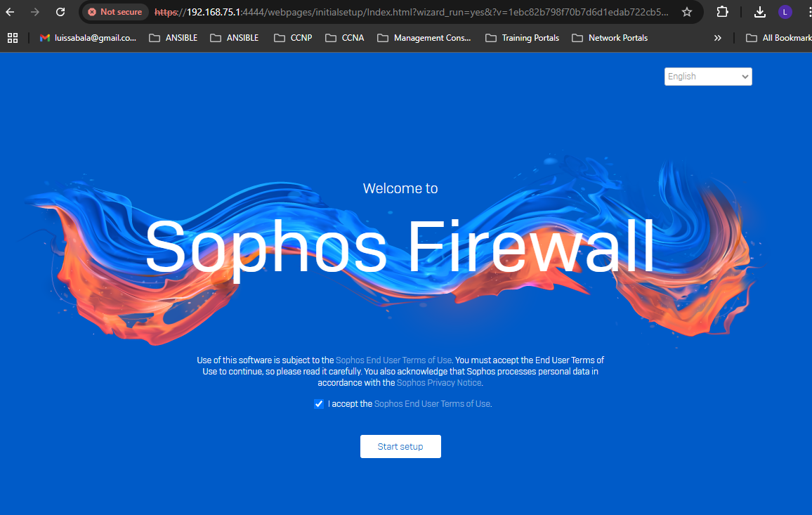Screen dimensions: 812x515
Task: Click the browser back arrow
Action: [x=11, y=12]
